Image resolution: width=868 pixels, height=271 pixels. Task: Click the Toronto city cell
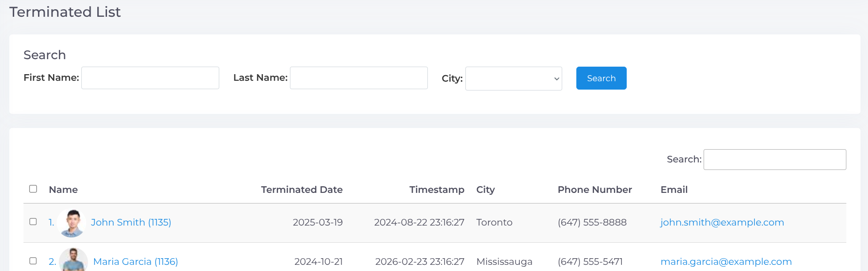pos(494,222)
